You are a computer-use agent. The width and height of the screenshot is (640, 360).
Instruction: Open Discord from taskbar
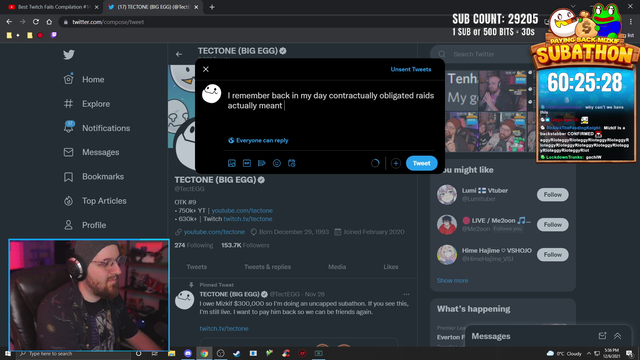click(188, 353)
